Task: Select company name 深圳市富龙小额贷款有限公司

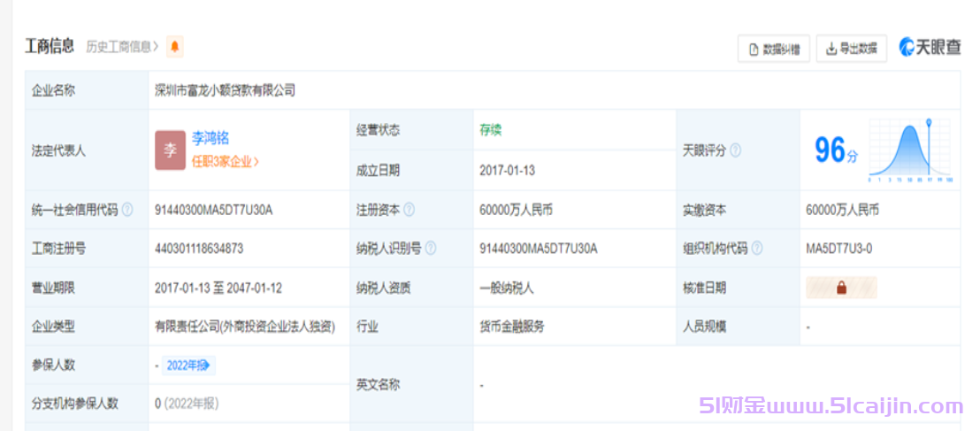Action: [x=225, y=90]
